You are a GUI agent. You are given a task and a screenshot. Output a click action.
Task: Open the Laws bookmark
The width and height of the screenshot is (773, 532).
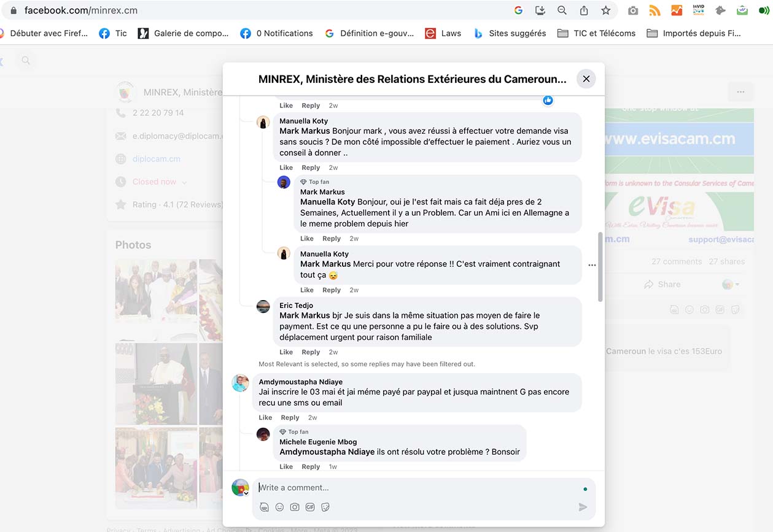(443, 33)
